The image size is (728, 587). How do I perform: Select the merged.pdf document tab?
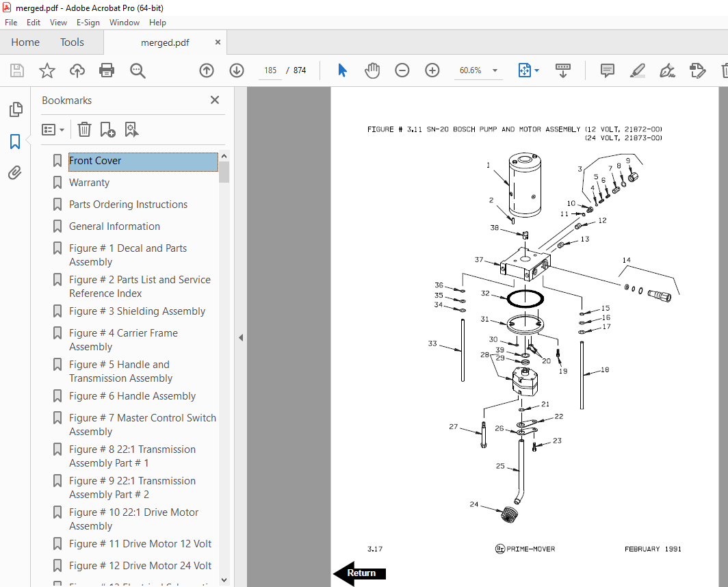(x=165, y=42)
